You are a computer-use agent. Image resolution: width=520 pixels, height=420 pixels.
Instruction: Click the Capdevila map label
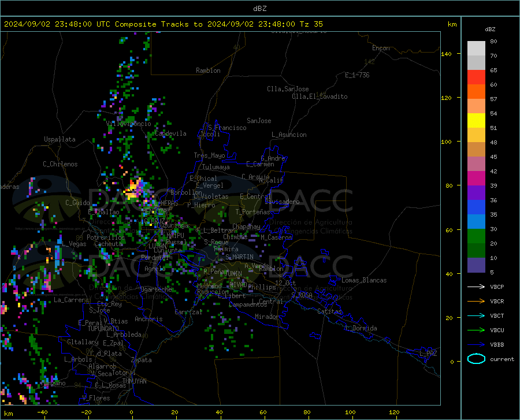coord(171,133)
